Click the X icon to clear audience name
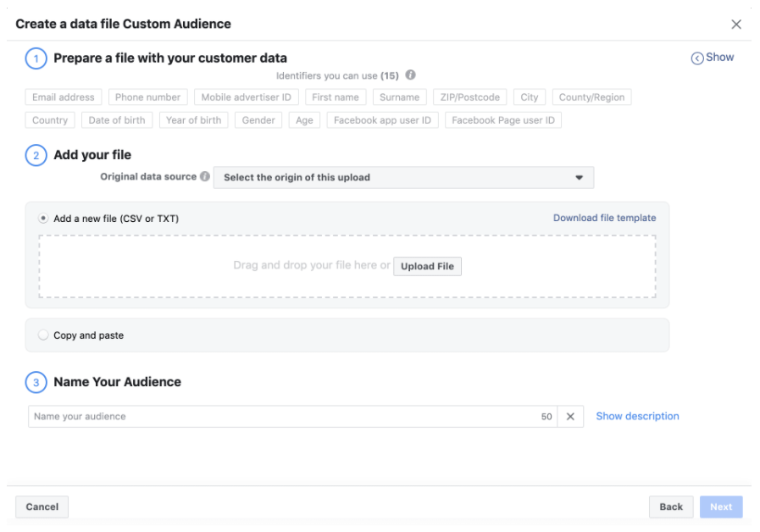Image resolution: width=760 pixels, height=532 pixels. click(x=570, y=417)
